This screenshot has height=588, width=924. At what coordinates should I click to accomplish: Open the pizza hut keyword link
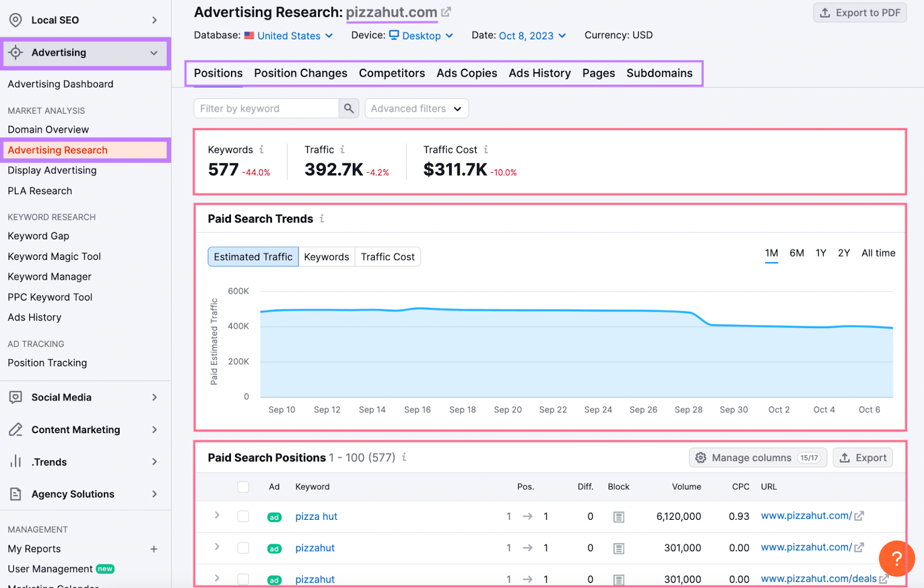click(x=316, y=516)
